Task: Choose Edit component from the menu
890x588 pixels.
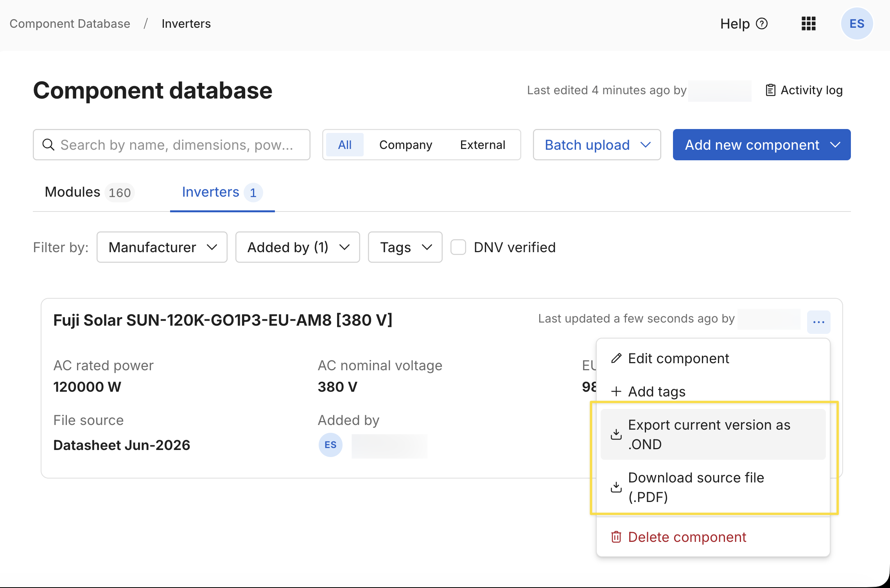Action: [x=713, y=358]
